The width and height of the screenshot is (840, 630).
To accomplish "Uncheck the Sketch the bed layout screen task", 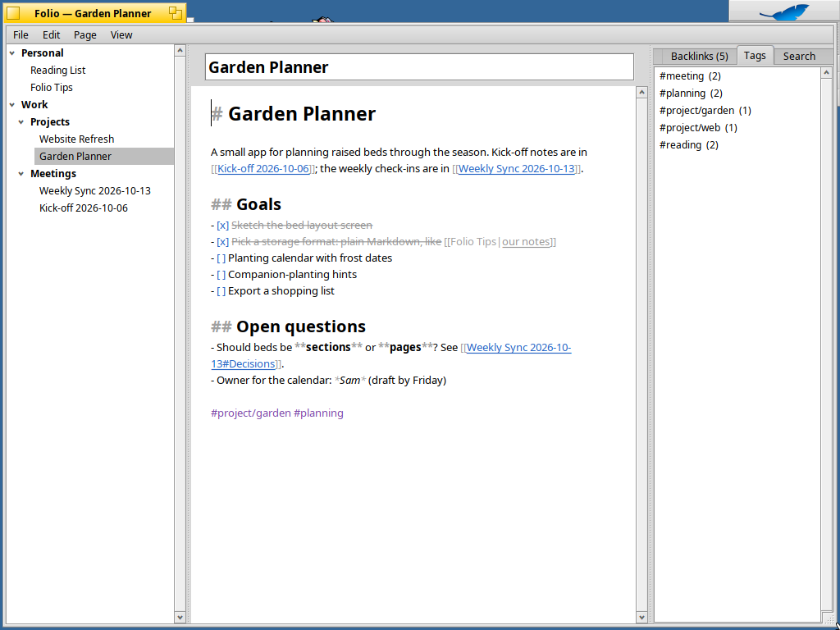I will [x=222, y=225].
